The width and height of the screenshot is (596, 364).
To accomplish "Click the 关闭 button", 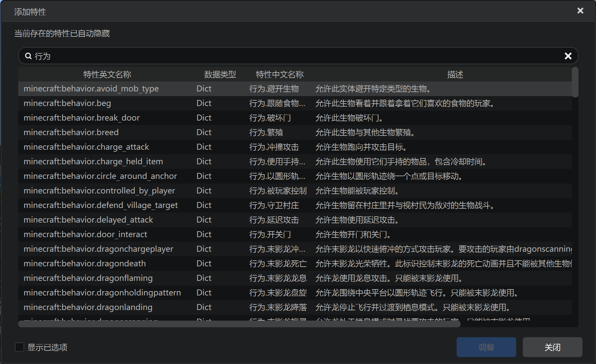I will [x=552, y=347].
